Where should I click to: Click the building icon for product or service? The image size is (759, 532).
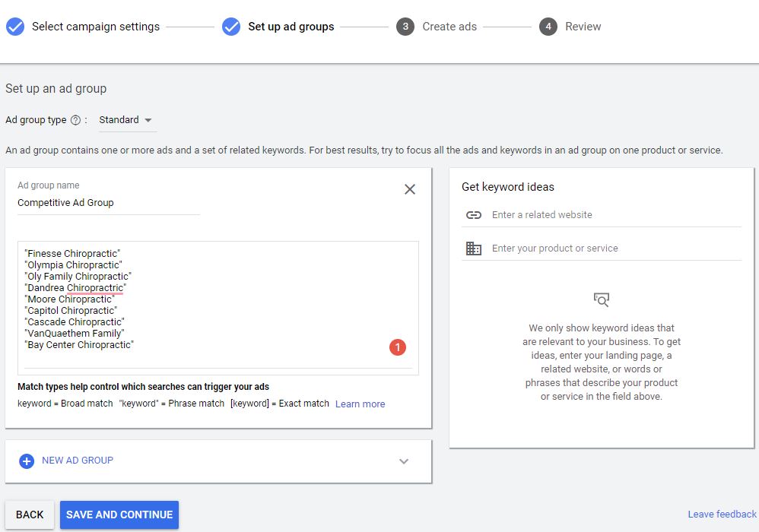click(x=474, y=249)
